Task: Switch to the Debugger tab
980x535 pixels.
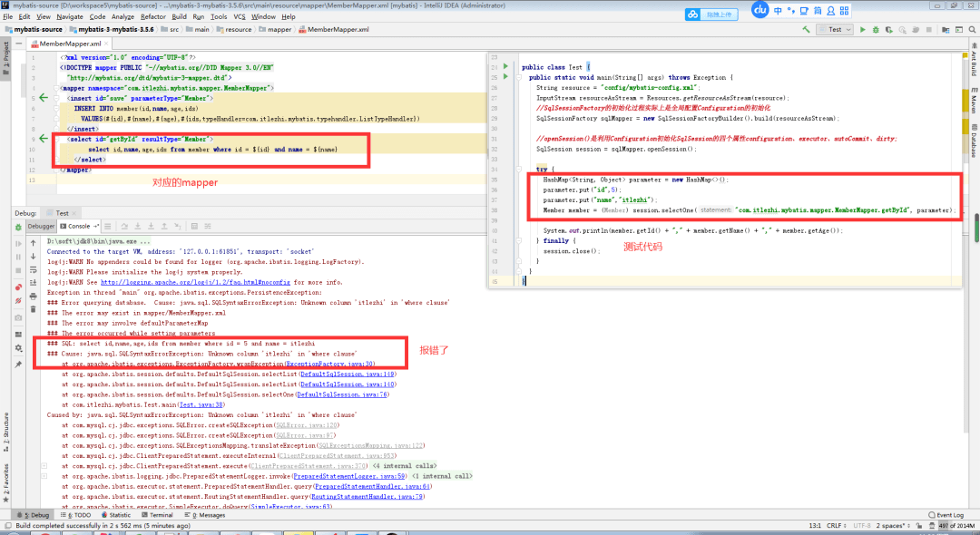Action: click(42, 226)
